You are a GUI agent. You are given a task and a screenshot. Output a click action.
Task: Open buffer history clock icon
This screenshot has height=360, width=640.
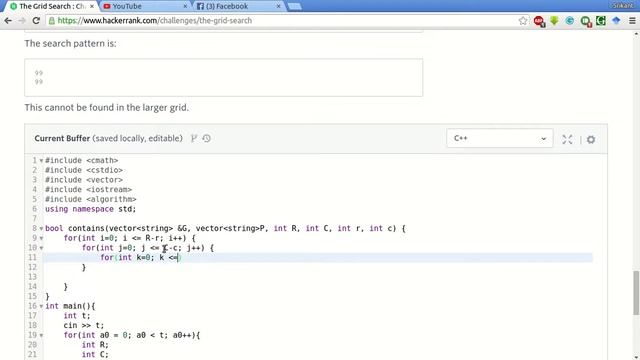point(207,138)
